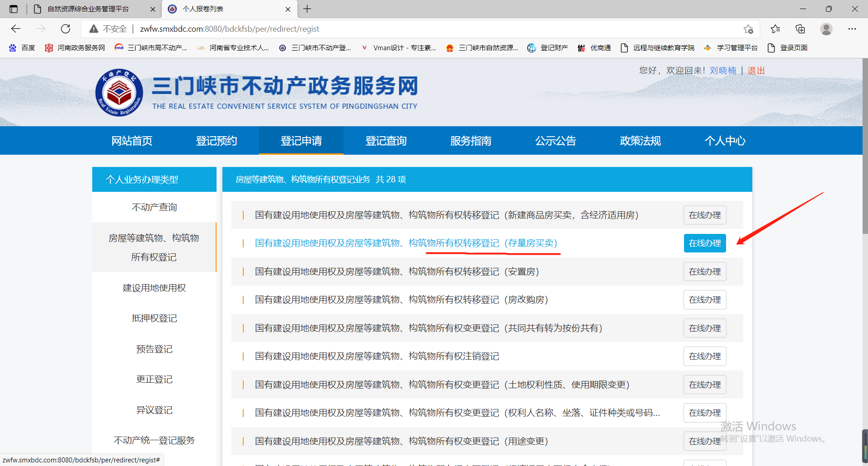
Task: Open the browser settings ellipsis menu
Action: point(852,29)
